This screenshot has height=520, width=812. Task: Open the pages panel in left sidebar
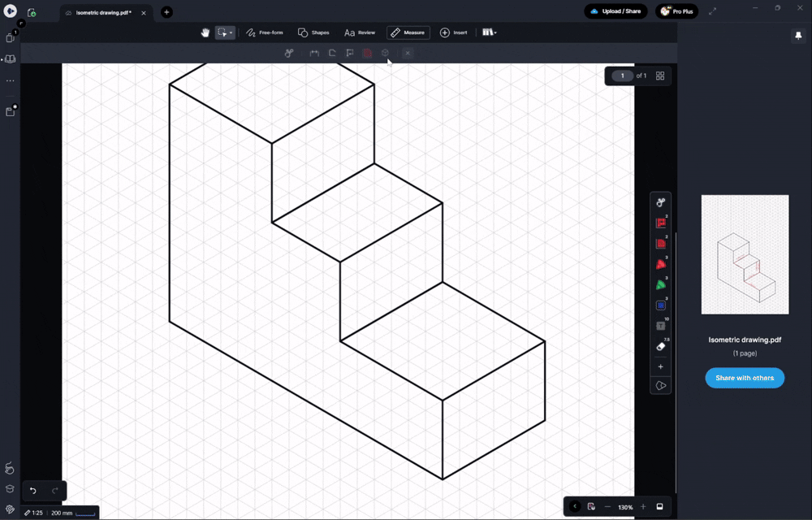click(10, 37)
